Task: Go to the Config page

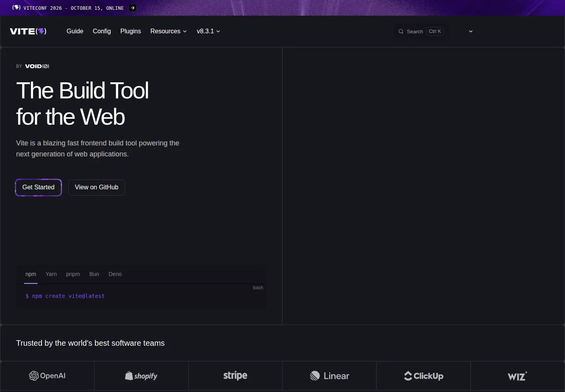Action: [102, 31]
